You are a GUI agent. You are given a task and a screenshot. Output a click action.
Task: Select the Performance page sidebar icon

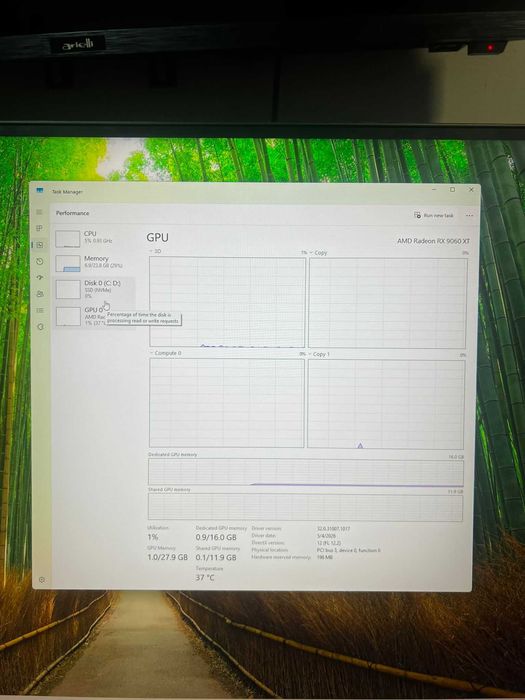(x=40, y=245)
